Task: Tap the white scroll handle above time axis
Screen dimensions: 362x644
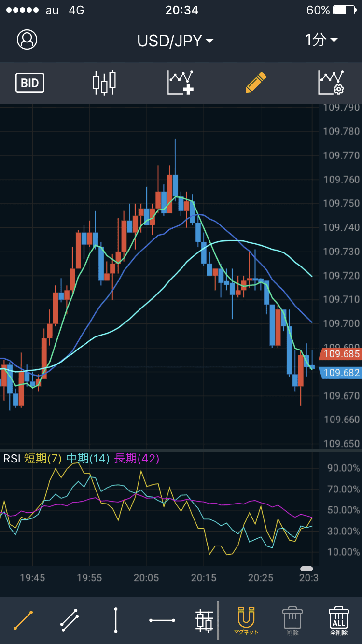Action: pos(306,569)
